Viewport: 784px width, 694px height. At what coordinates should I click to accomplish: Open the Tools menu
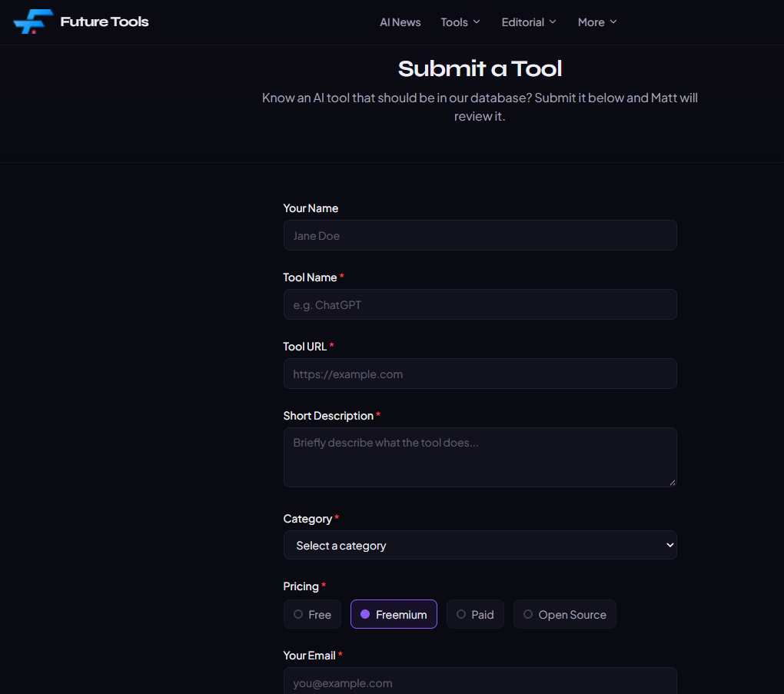click(x=460, y=22)
